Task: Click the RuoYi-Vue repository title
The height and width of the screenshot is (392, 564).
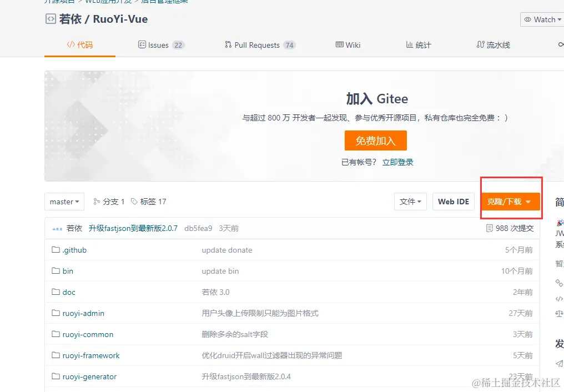Action: coord(120,19)
